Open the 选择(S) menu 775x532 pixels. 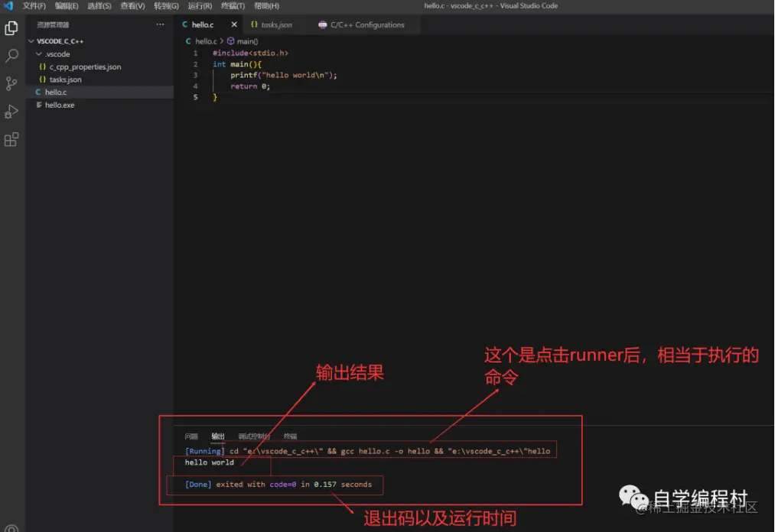coord(99,6)
